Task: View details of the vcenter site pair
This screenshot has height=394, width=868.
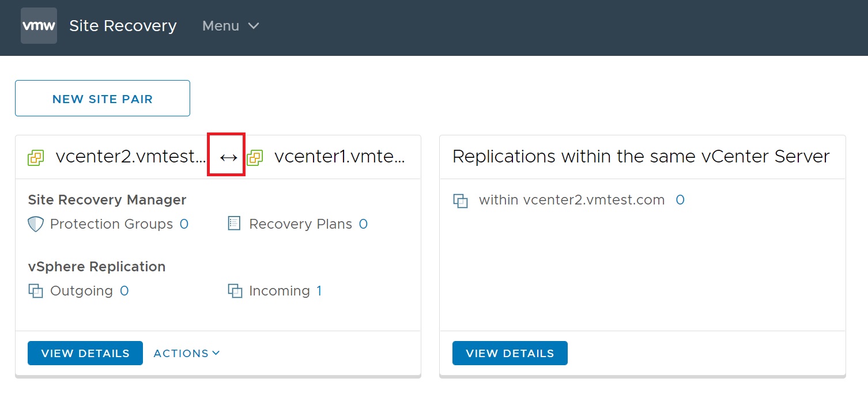Action: click(x=85, y=353)
